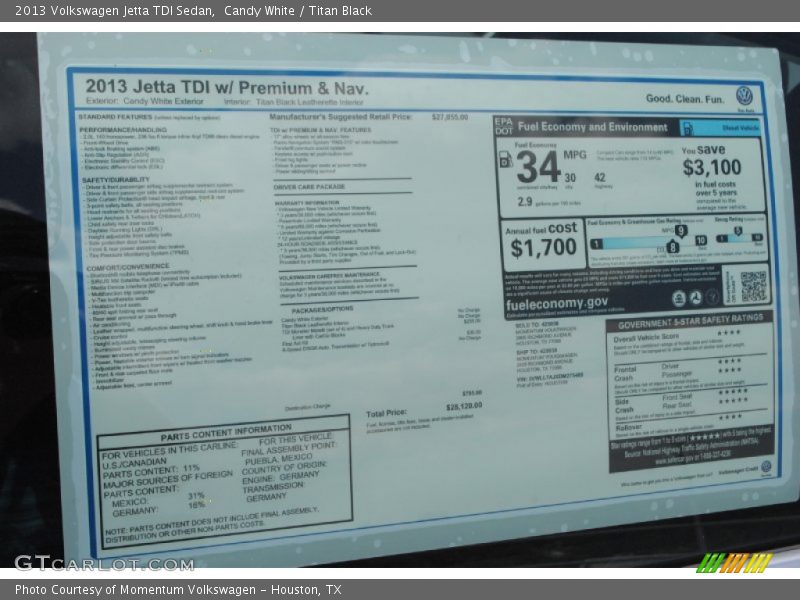Click the '$1,700' annual fuel cost
This screenshot has height=600, width=800.
click(543, 248)
